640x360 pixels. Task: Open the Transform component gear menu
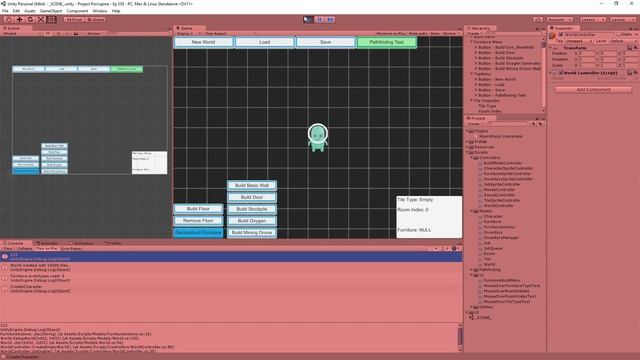click(636, 48)
